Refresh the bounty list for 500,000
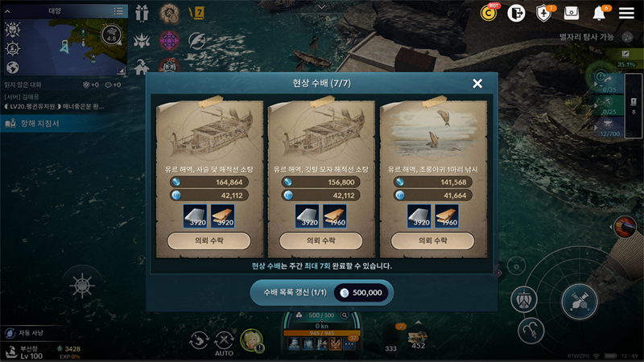The image size is (644, 362). pyautogui.click(x=321, y=293)
